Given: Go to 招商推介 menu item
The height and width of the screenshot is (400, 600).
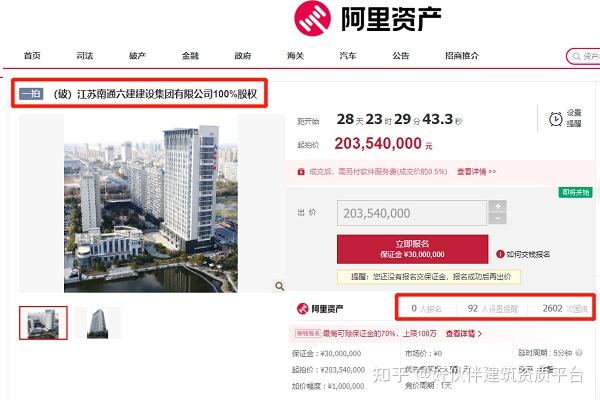Looking at the screenshot, I should tap(462, 56).
